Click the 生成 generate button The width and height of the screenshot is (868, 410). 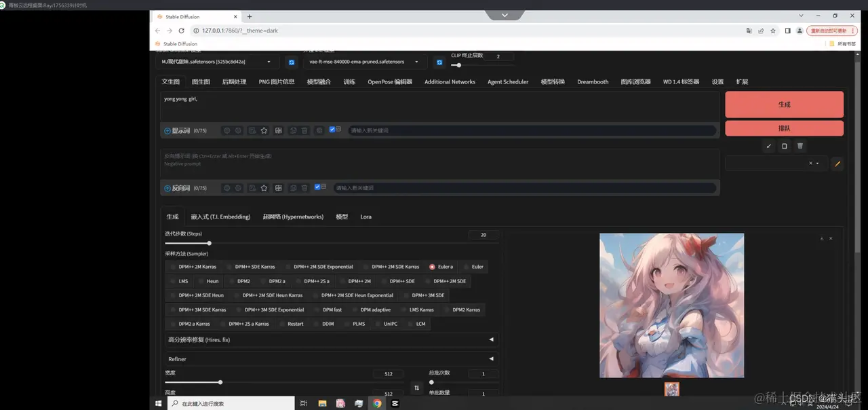tap(784, 105)
